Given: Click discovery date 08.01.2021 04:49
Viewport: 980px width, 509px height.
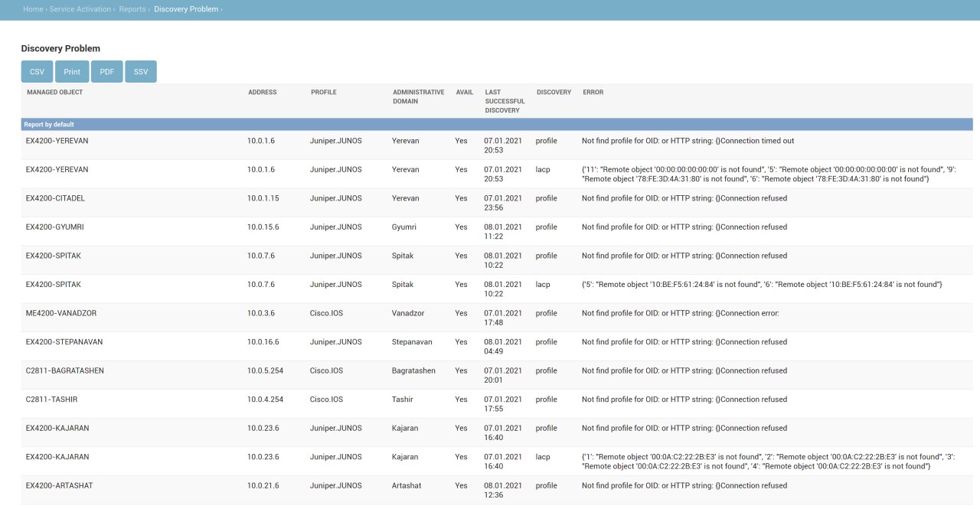Looking at the screenshot, I should coord(503,347).
